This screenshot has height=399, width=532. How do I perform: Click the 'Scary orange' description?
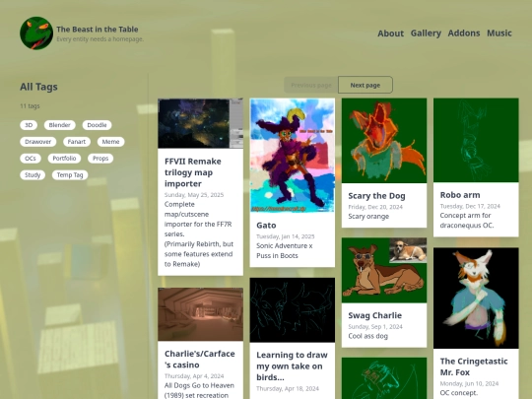click(x=368, y=217)
